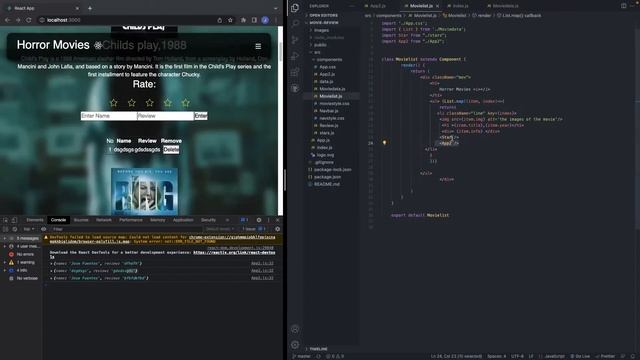Reload the localhost page
This screenshot has height=360, width=640.
(x=29, y=20)
